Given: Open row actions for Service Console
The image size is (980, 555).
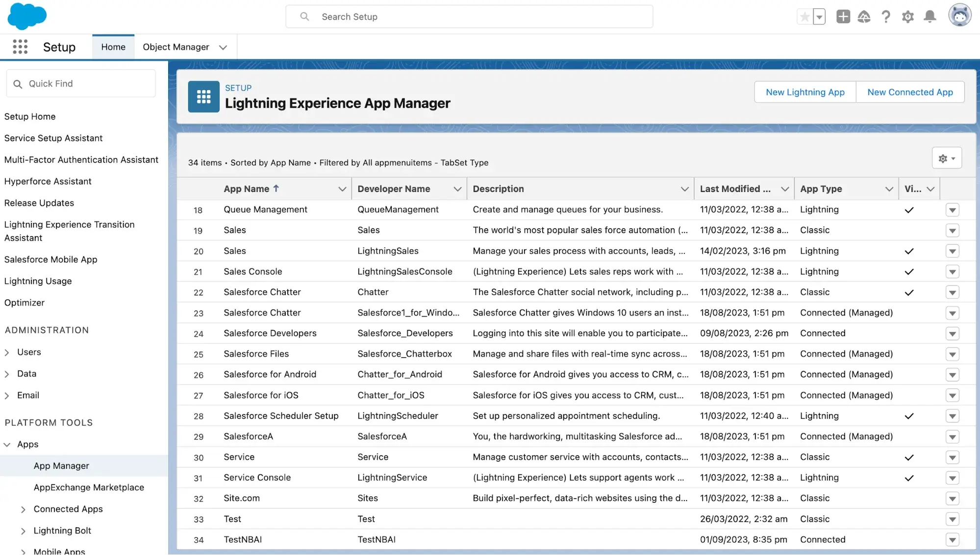Looking at the screenshot, I should pos(952,478).
